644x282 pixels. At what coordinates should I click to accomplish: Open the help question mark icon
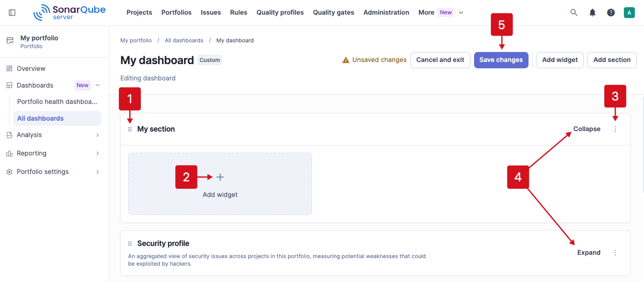(x=611, y=12)
